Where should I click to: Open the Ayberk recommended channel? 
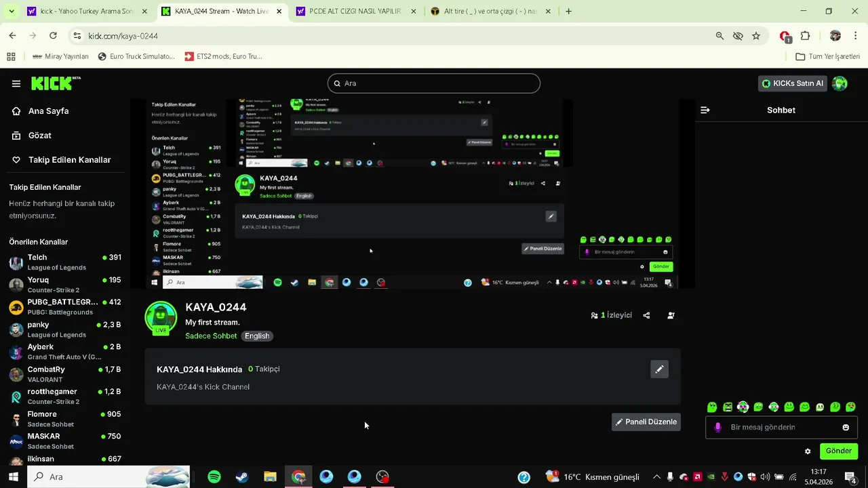click(x=65, y=352)
